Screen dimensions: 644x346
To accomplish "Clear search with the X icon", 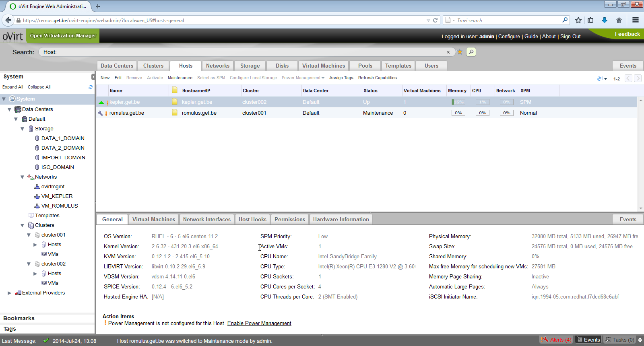I will pos(448,52).
